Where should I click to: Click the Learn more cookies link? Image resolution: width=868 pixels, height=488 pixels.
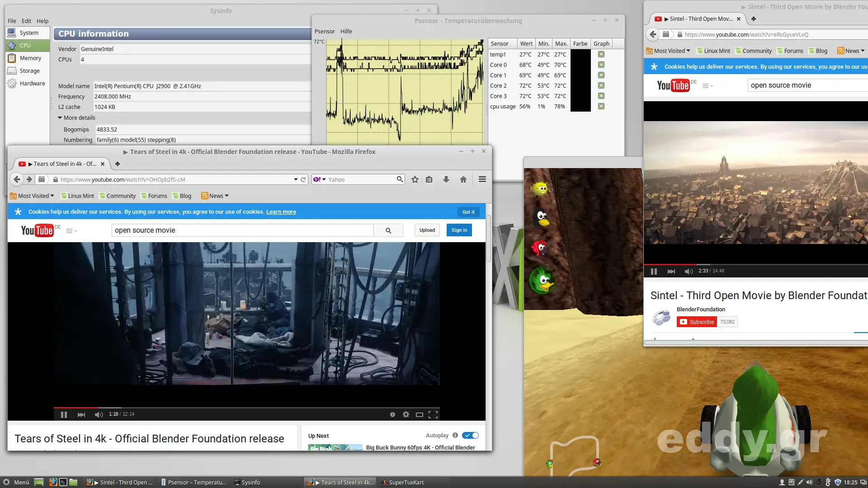(x=281, y=212)
